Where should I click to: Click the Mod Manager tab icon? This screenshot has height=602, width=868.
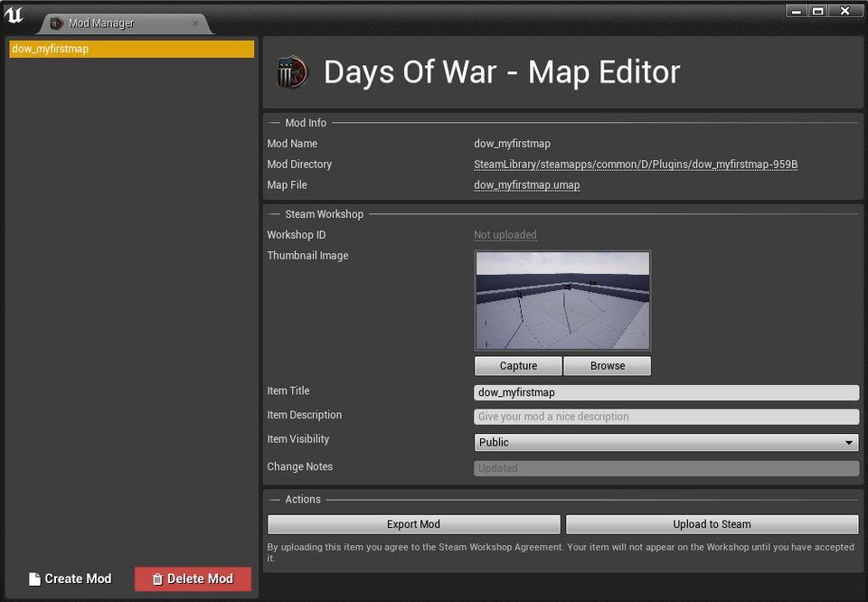(x=56, y=24)
